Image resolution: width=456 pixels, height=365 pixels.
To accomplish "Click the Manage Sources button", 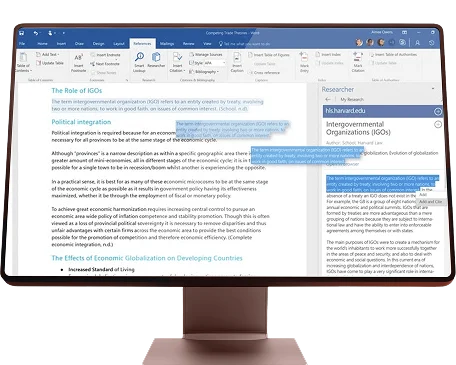I will pyautogui.click(x=206, y=54).
